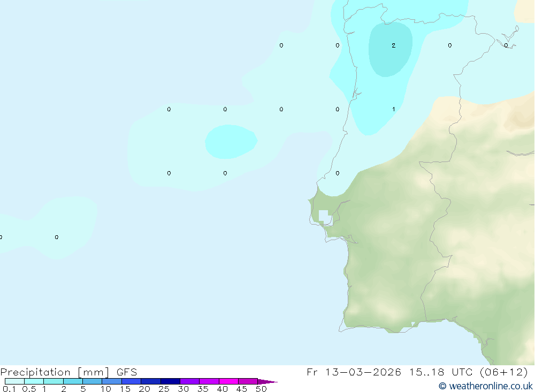535x392 pixels.
Task: Click the legend scale label '50'
Action: point(261,389)
